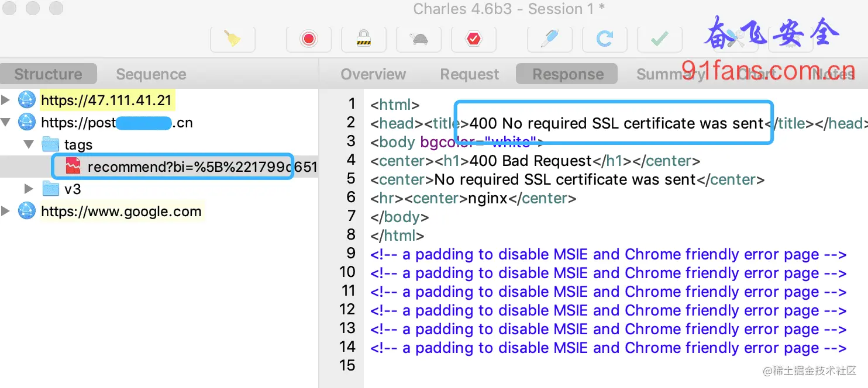Click the tags folder icon
Viewport: 868px width, 388px height.
51,144
